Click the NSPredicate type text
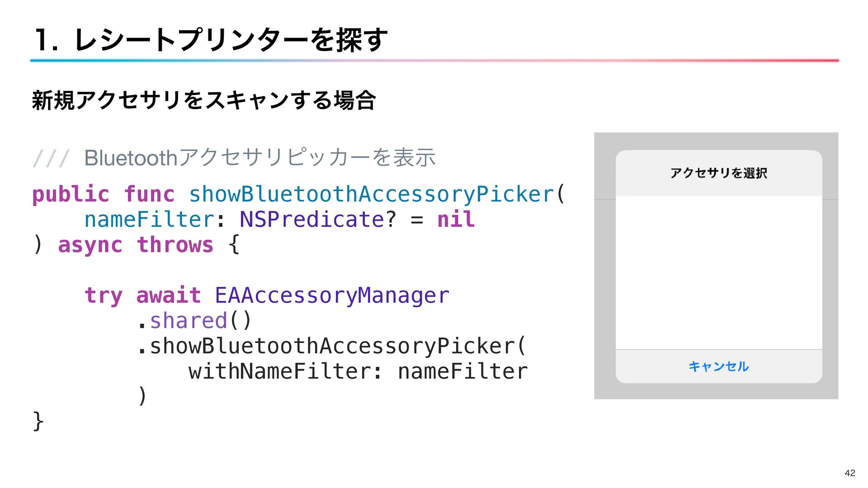This screenshot has height=488, width=868. click(x=311, y=220)
